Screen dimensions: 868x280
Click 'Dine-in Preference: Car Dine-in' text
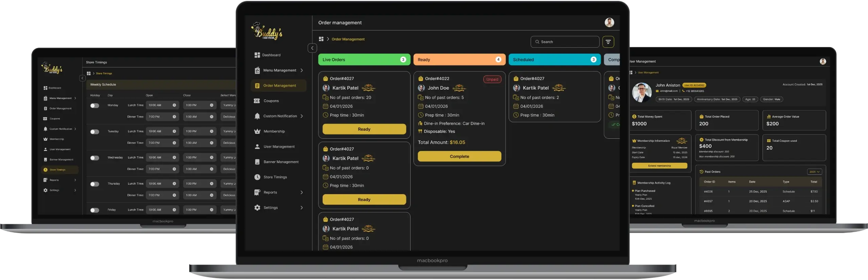454,124
